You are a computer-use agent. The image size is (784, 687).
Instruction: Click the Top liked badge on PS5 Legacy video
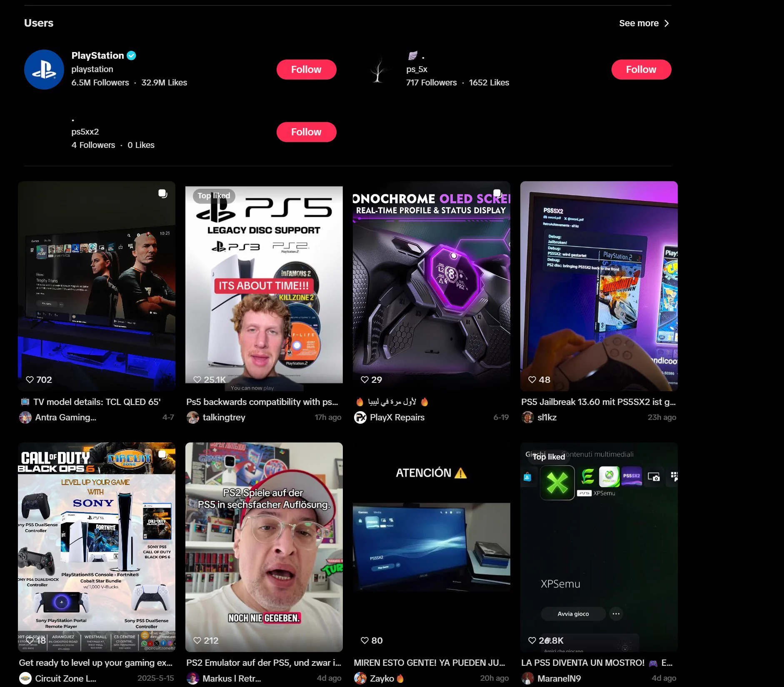pos(214,196)
